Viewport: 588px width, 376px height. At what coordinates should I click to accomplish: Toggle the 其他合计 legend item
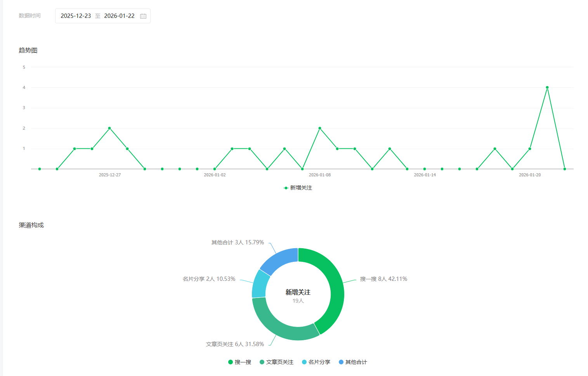click(x=352, y=362)
